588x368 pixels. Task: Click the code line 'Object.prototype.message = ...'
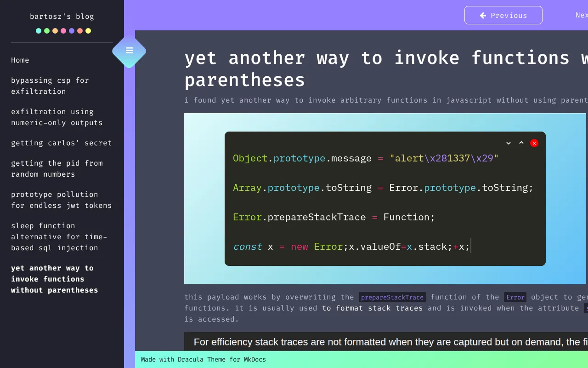coord(366,158)
